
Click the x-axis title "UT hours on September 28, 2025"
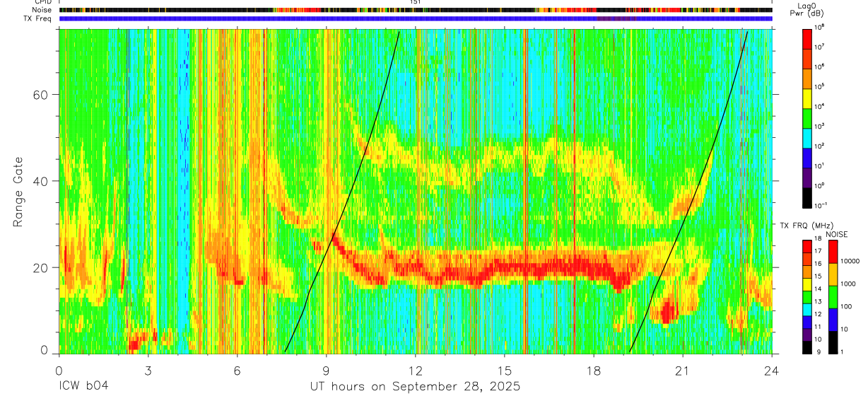[x=415, y=387]
